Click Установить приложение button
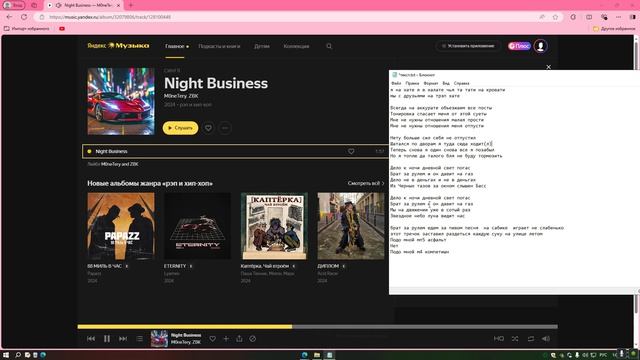The image size is (640, 360). click(468, 46)
